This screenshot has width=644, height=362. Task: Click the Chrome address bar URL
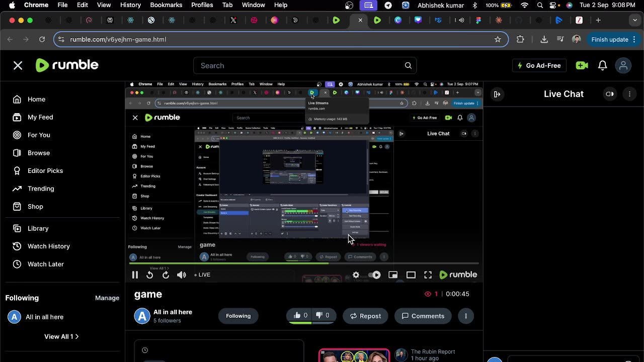[118, 39]
